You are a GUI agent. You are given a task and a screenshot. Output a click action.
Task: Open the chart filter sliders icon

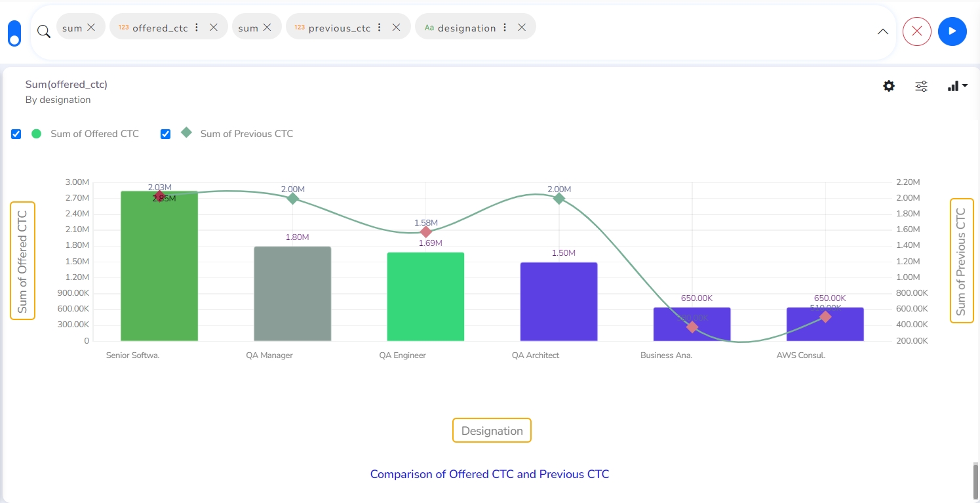[921, 86]
